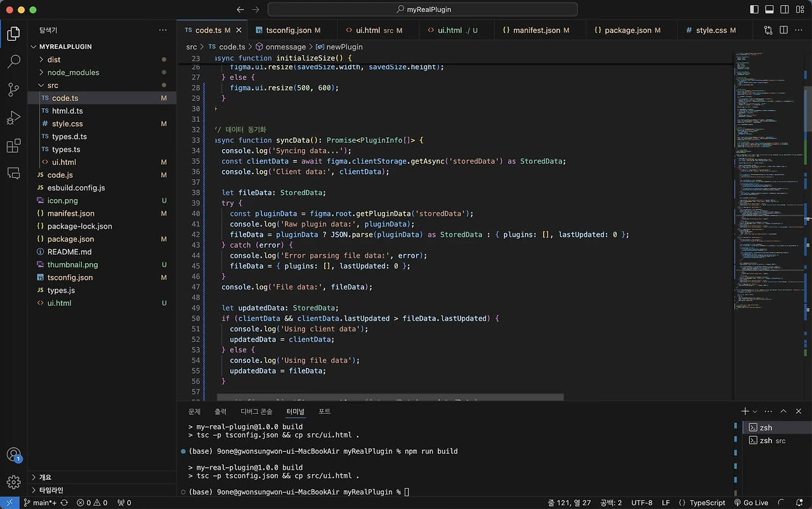The width and height of the screenshot is (812, 509).
Task: Open the terminal launch profile dropdown arrow
Action: pos(755,411)
